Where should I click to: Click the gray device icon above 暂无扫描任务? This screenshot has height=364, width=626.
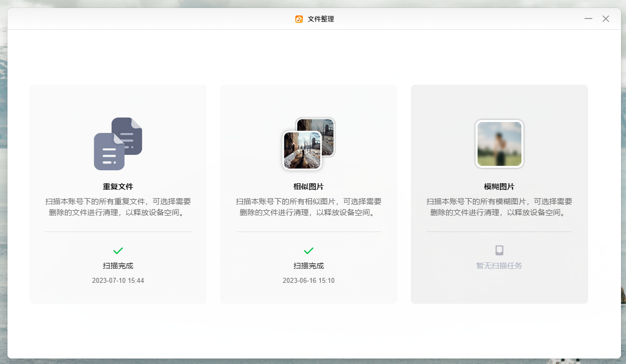(x=499, y=250)
